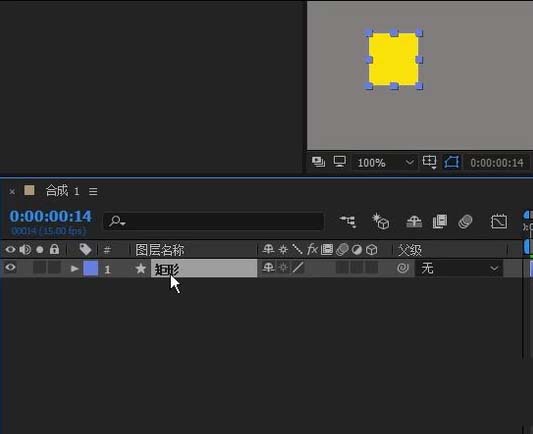Click the audio speaker column header
The image size is (533, 434).
point(25,250)
